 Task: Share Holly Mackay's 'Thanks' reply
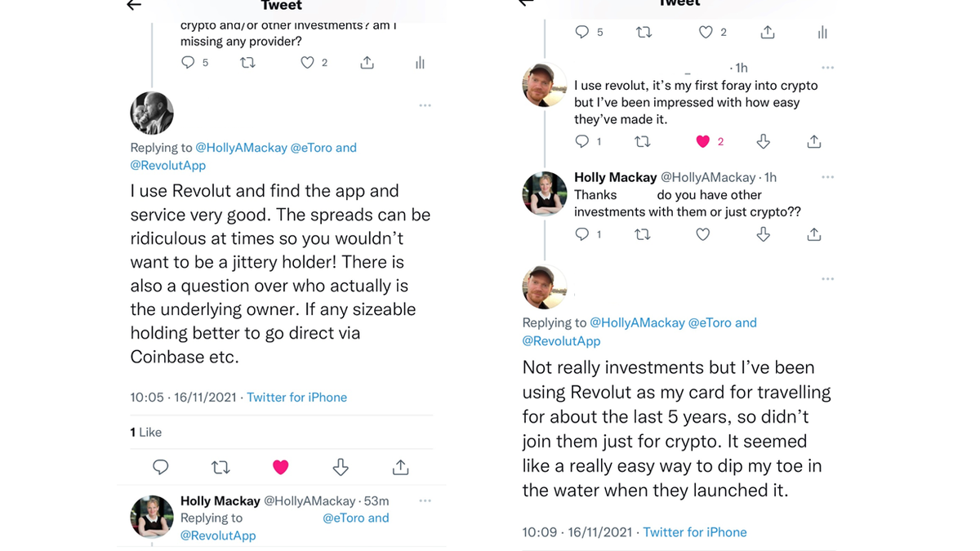[814, 234]
